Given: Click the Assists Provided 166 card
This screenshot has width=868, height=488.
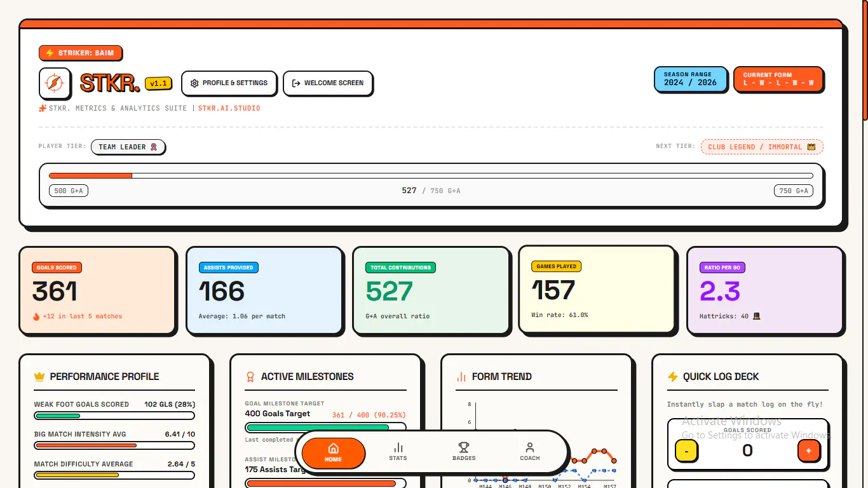Looking at the screenshot, I should coord(264,290).
